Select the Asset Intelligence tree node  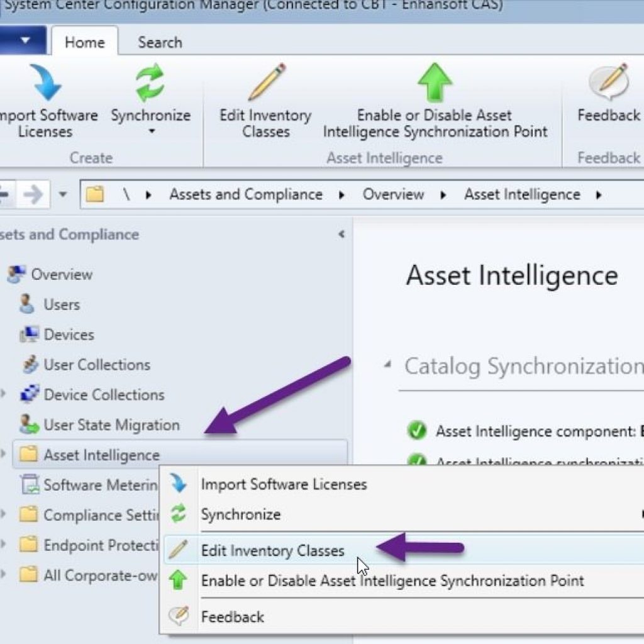click(x=180, y=455)
